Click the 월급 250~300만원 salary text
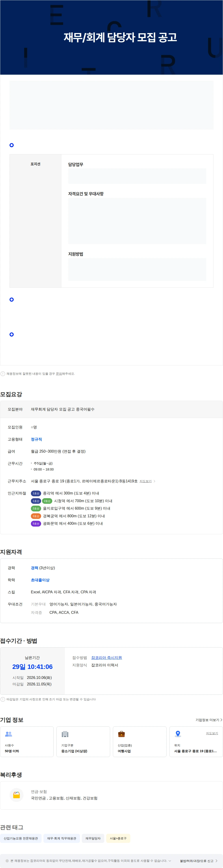Screen dimensions: 223x868 pos(58,451)
